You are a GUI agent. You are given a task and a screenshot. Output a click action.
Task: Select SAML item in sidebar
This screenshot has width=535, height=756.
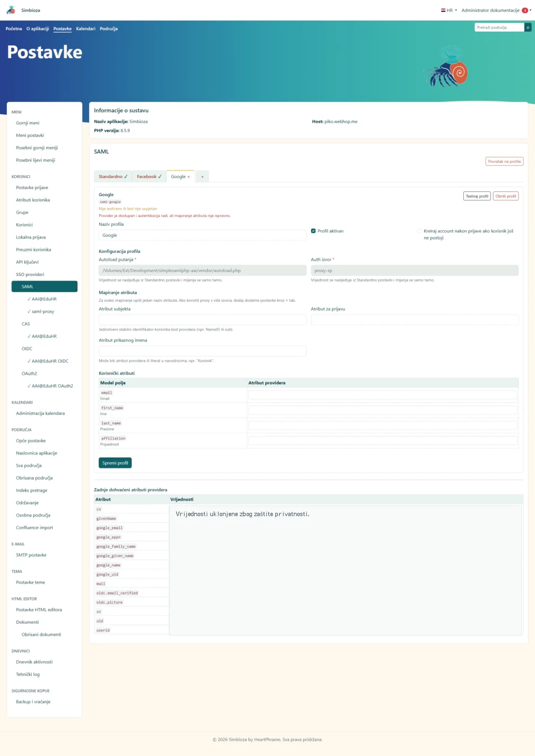click(x=44, y=287)
